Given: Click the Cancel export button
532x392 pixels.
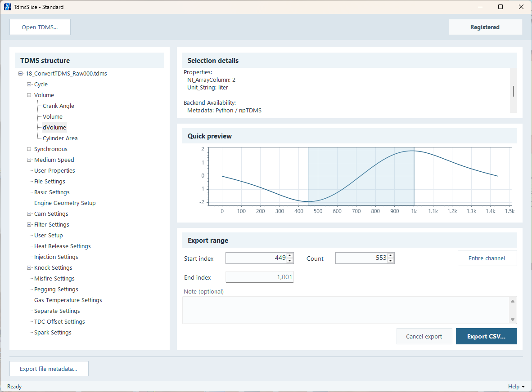Looking at the screenshot, I should [424, 336].
